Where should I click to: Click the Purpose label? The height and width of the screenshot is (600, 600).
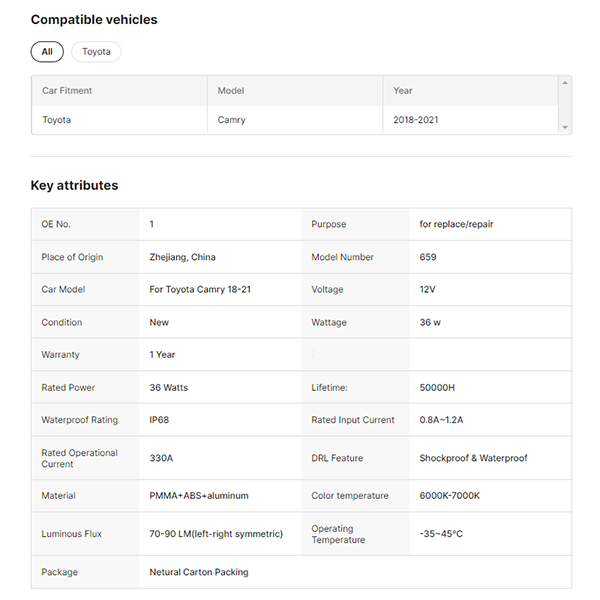(329, 224)
